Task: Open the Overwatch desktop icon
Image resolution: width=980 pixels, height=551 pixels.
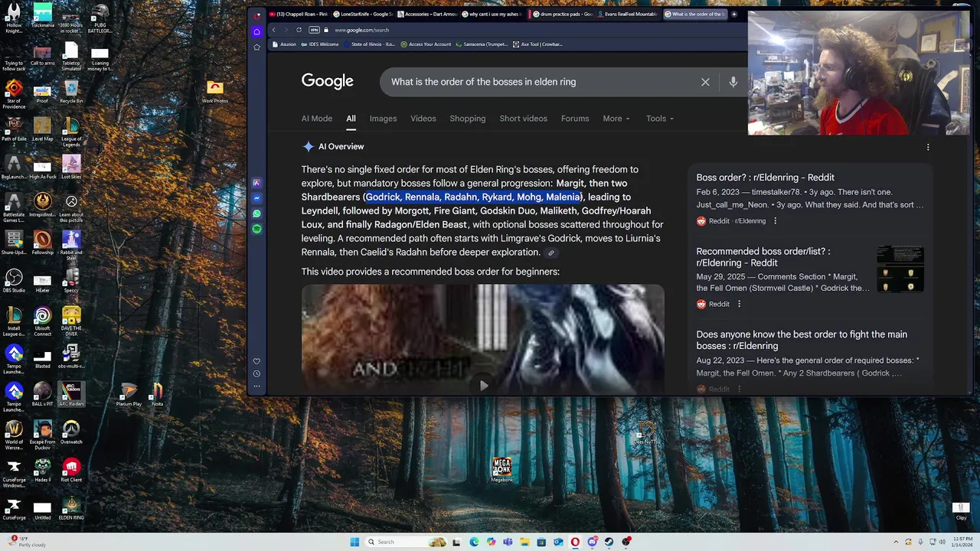Action: (71, 432)
